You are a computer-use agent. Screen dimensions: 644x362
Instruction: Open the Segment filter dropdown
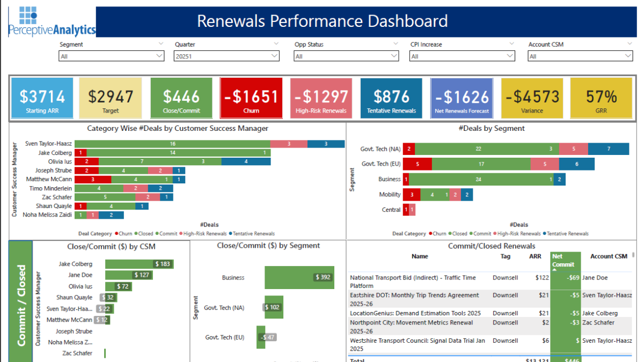click(x=159, y=55)
